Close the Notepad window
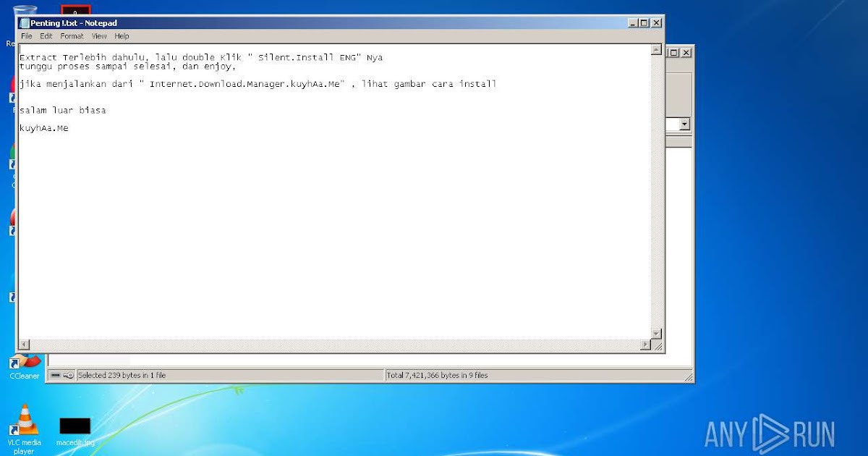 point(656,23)
